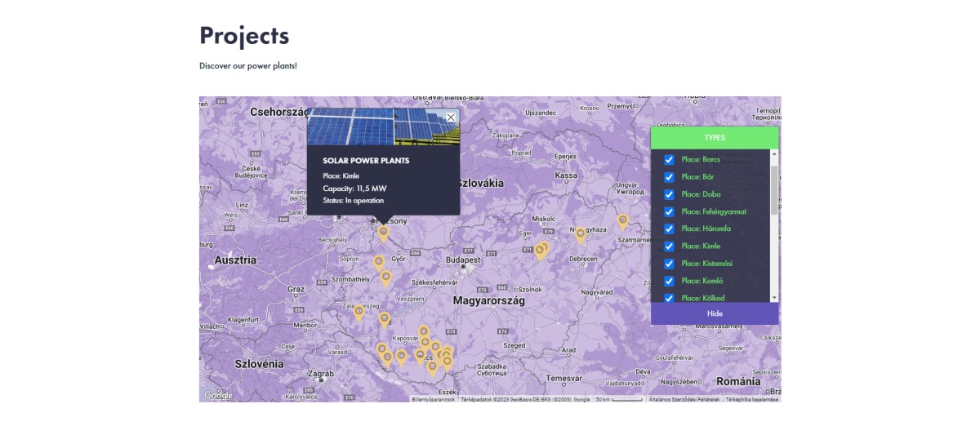Click the map marker beside Szombathely
980x435 pixels.
pos(386,277)
